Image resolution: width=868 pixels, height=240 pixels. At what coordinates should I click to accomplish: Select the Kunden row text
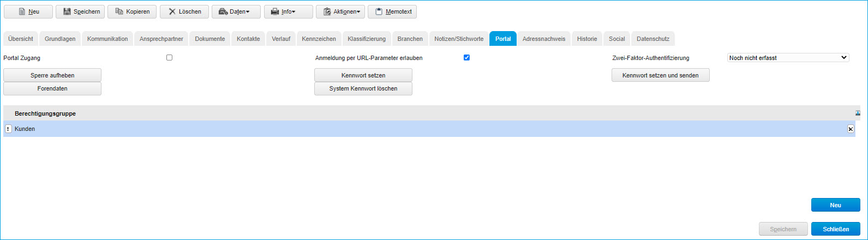coord(25,129)
